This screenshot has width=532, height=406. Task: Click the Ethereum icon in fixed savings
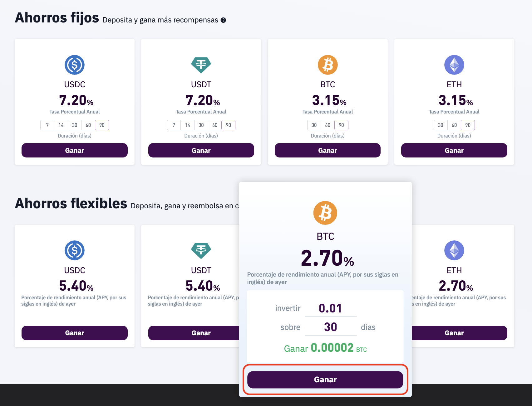[454, 65]
